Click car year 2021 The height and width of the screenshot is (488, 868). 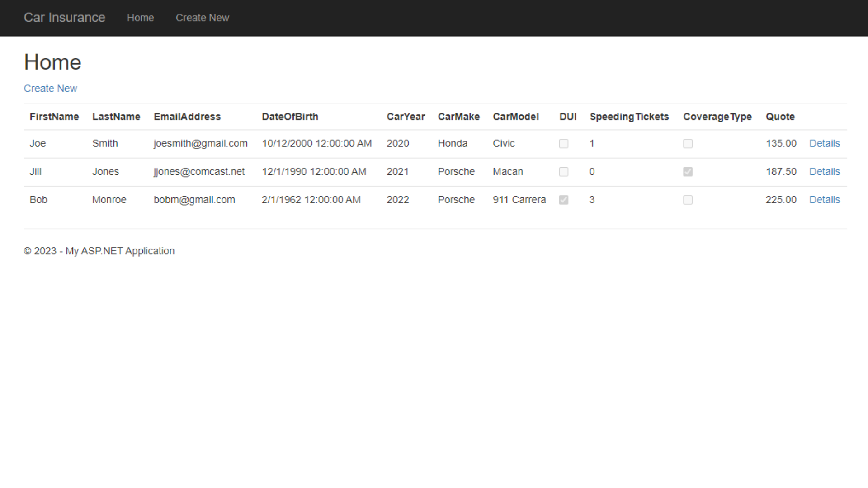click(397, 172)
